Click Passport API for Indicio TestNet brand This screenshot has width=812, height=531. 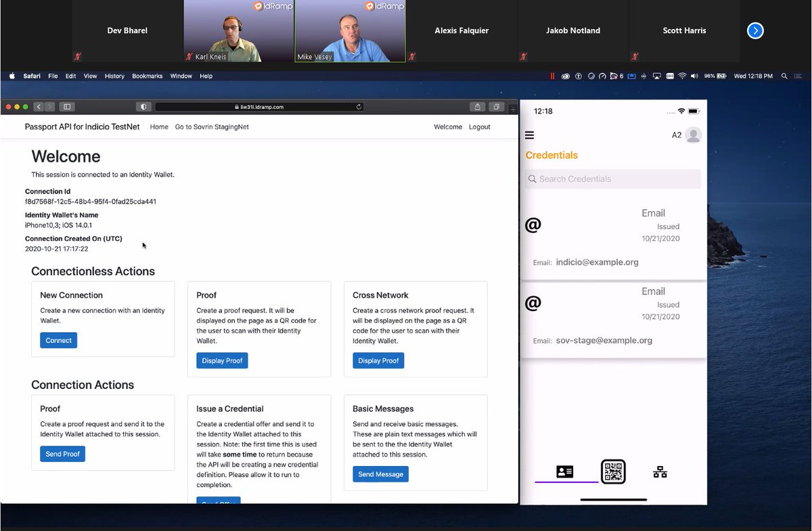coord(83,126)
